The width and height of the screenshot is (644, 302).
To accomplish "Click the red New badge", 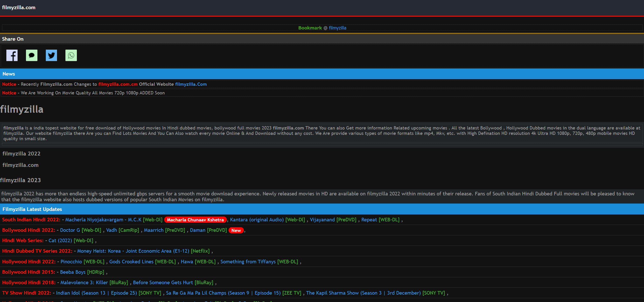I will [236, 231].
